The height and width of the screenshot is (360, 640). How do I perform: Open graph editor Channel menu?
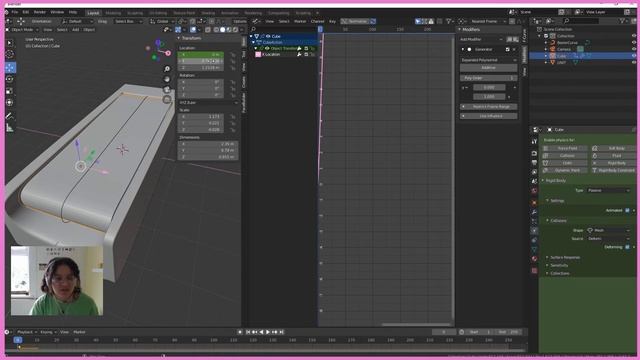coord(317,21)
